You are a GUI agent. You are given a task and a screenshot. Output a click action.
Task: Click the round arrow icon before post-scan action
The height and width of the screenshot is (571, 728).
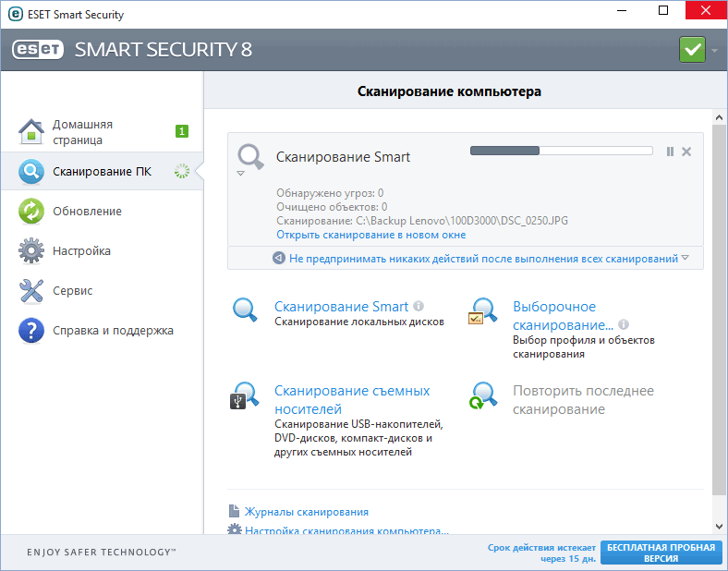point(279,258)
